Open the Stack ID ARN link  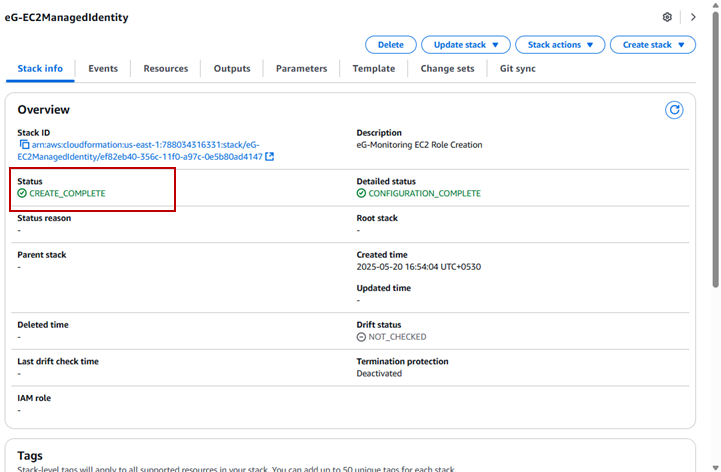click(140, 151)
